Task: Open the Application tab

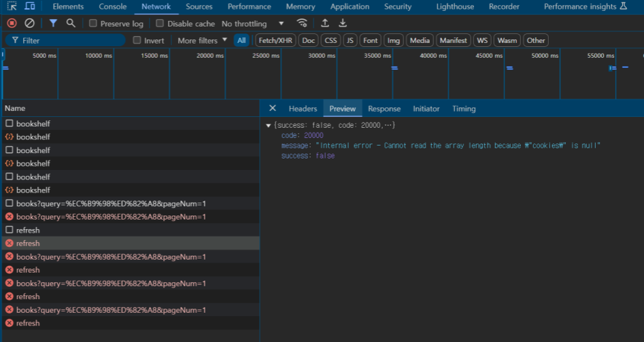Action: pyautogui.click(x=350, y=7)
